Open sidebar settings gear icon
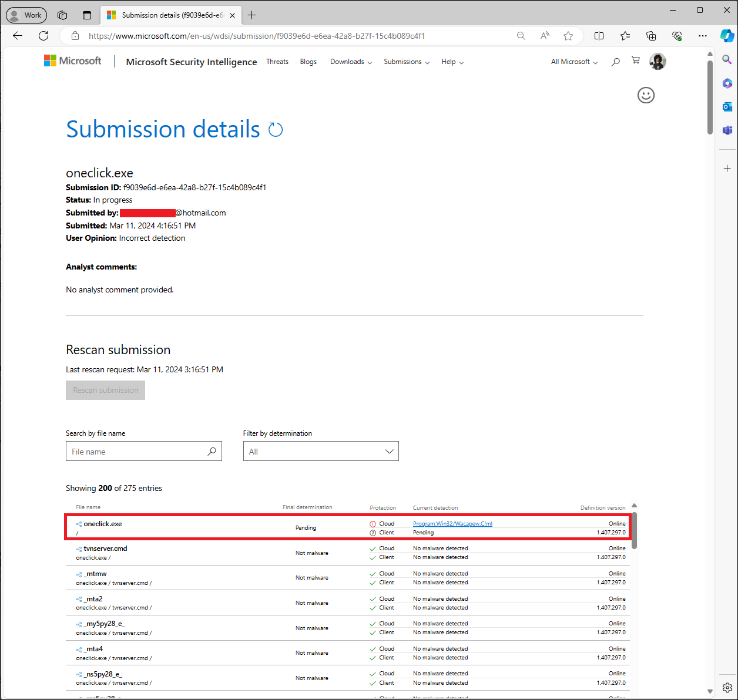 tap(727, 687)
